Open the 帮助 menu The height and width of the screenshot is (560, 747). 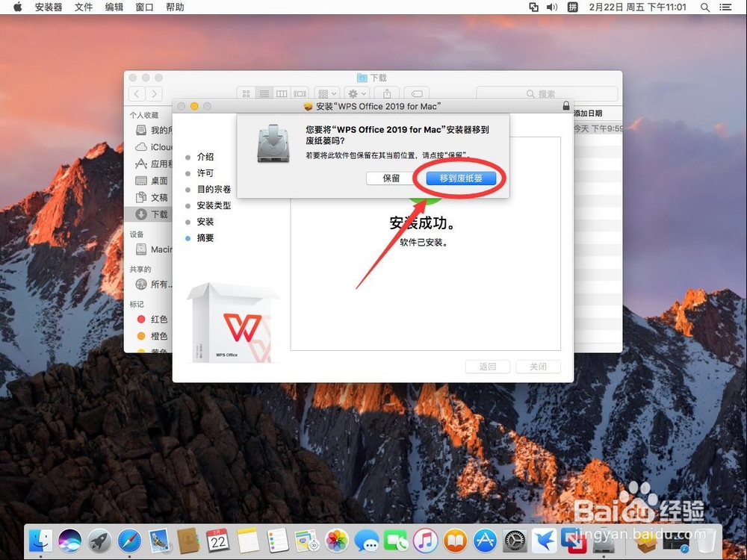point(175,7)
